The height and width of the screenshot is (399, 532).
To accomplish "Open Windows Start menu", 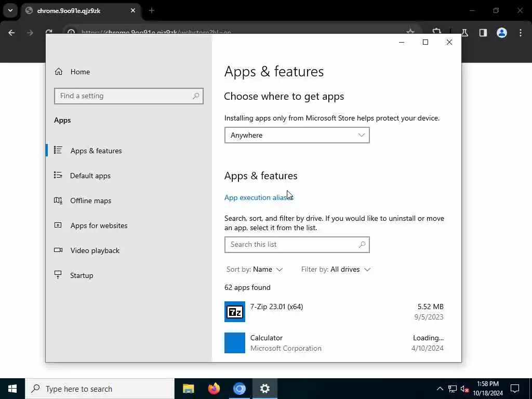I will [x=12, y=389].
